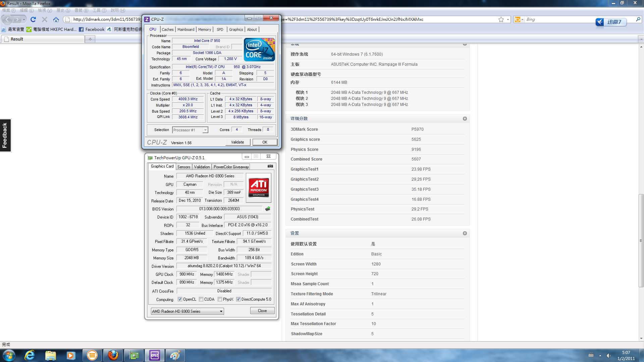Open the PowerColor Giveaway tab in GPU-Z
644x362 pixels.
click(x=231, y=167)
